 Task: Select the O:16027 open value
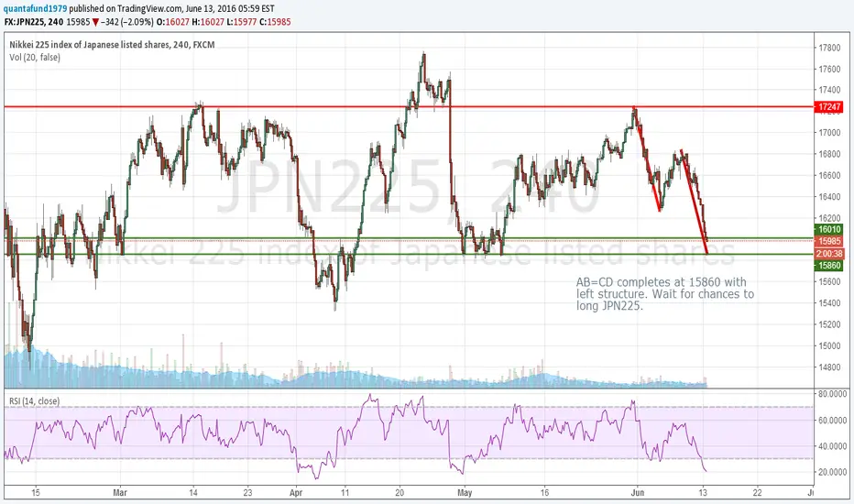tap(173, 22)
